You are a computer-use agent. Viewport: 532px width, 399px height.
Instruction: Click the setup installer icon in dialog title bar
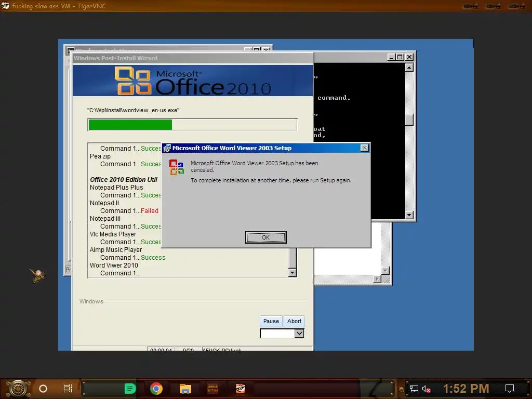(167, 148)
